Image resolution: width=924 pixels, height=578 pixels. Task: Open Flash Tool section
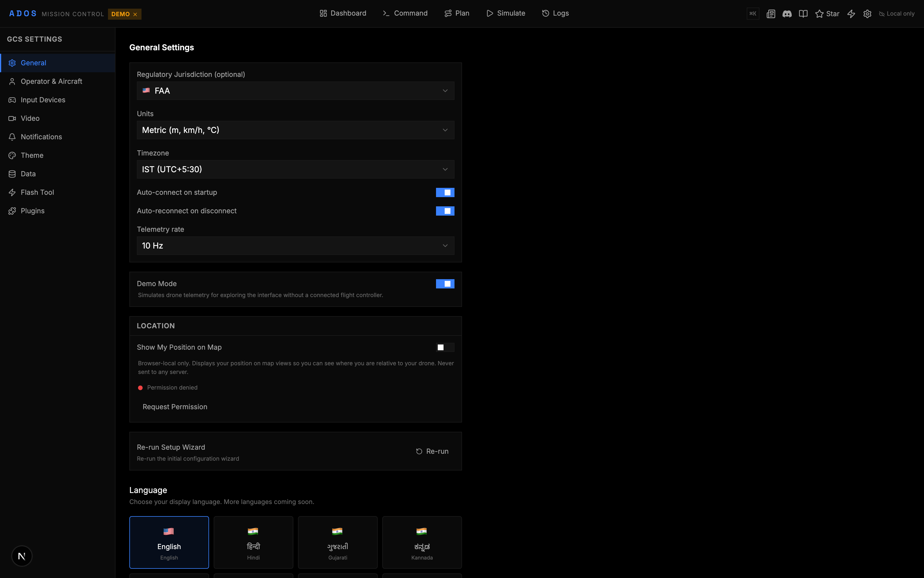click(58, 192)
